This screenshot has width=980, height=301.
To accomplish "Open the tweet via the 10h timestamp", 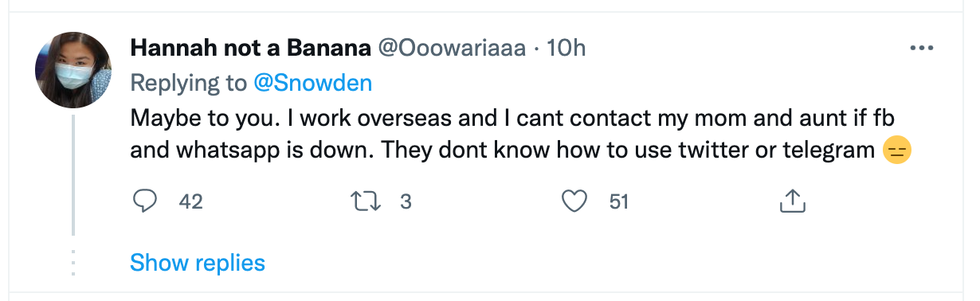I will [567, 49].
